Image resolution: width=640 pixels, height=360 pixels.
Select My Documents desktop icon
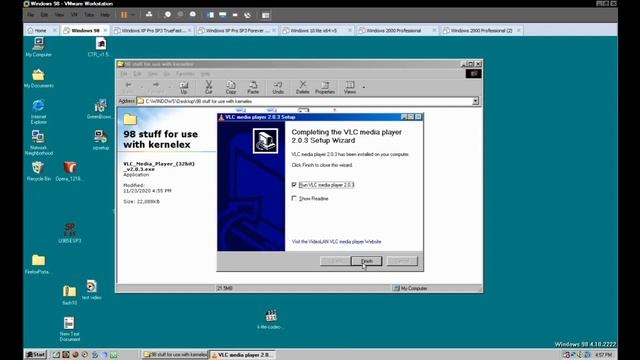coord(38,78)
